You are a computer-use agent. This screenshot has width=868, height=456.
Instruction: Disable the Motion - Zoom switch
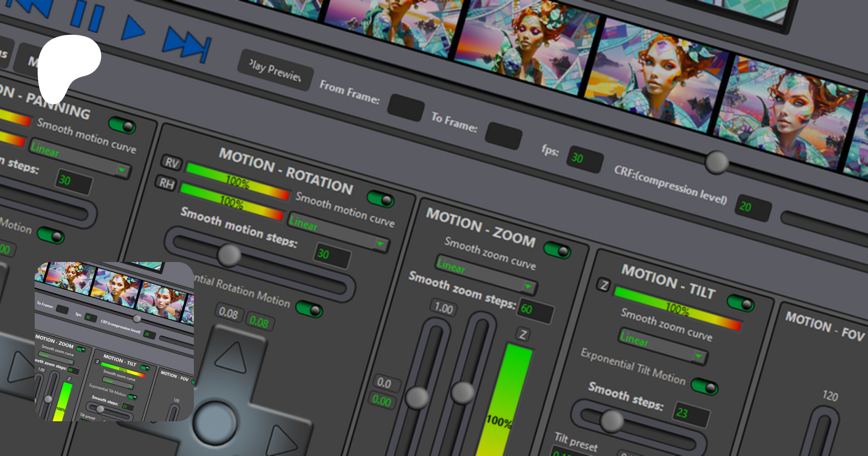pyautogui.click(x=557, y=250)
